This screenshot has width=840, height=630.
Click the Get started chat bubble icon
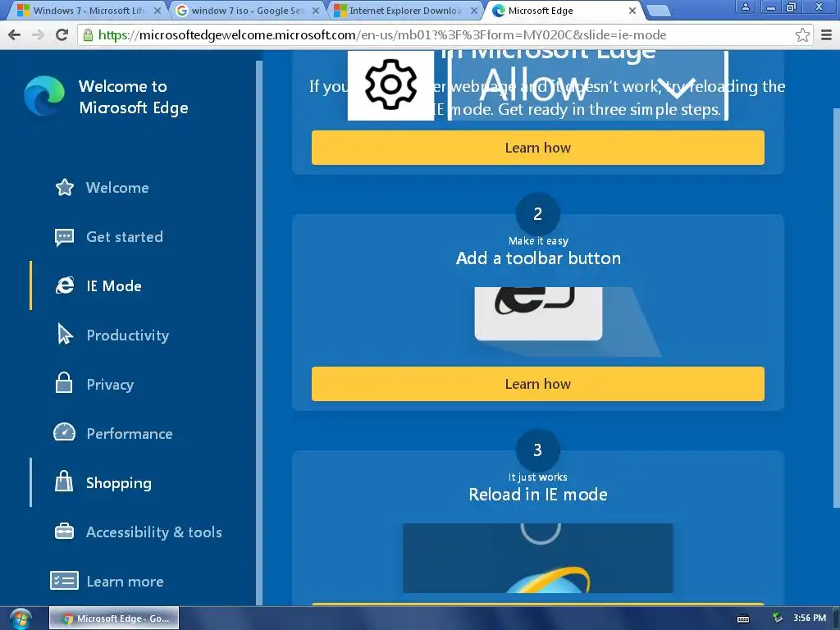[x=64, y=237]
